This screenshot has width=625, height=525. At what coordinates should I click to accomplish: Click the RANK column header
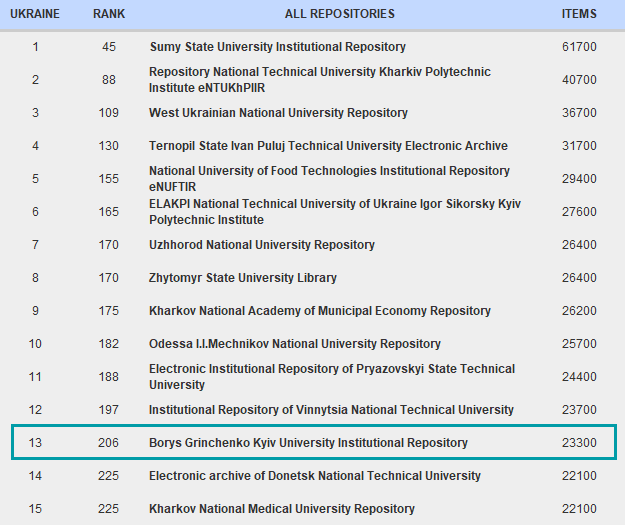109,14
